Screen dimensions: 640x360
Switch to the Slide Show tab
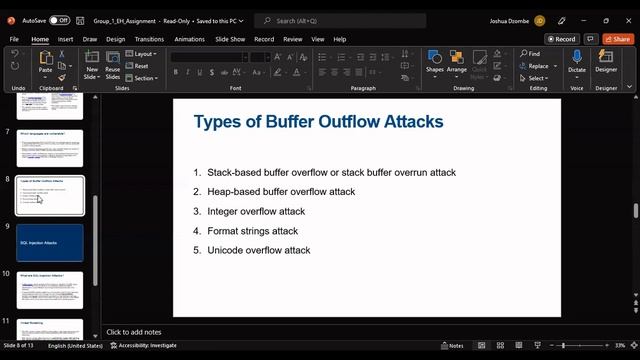[230, 39]
